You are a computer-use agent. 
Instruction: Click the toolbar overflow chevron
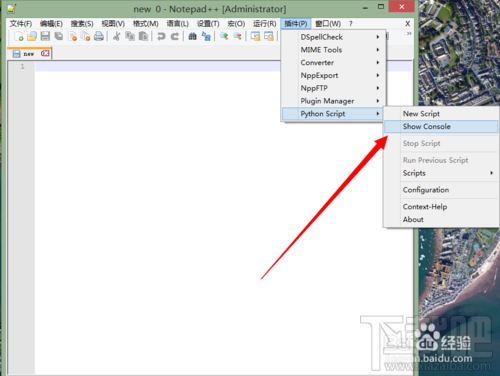[409, 34]
